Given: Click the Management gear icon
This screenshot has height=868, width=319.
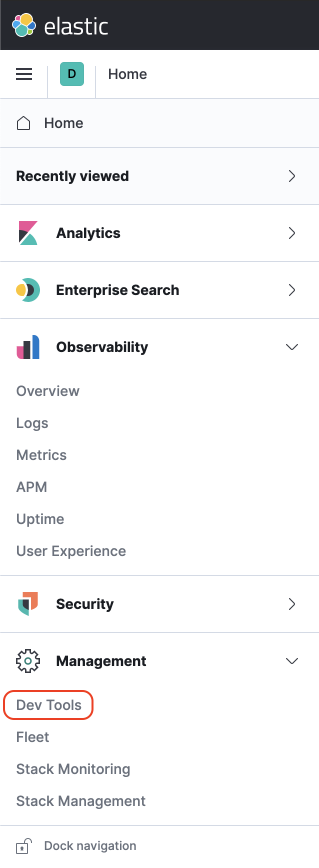Looking at the screenshot, I should click(27, 660).
